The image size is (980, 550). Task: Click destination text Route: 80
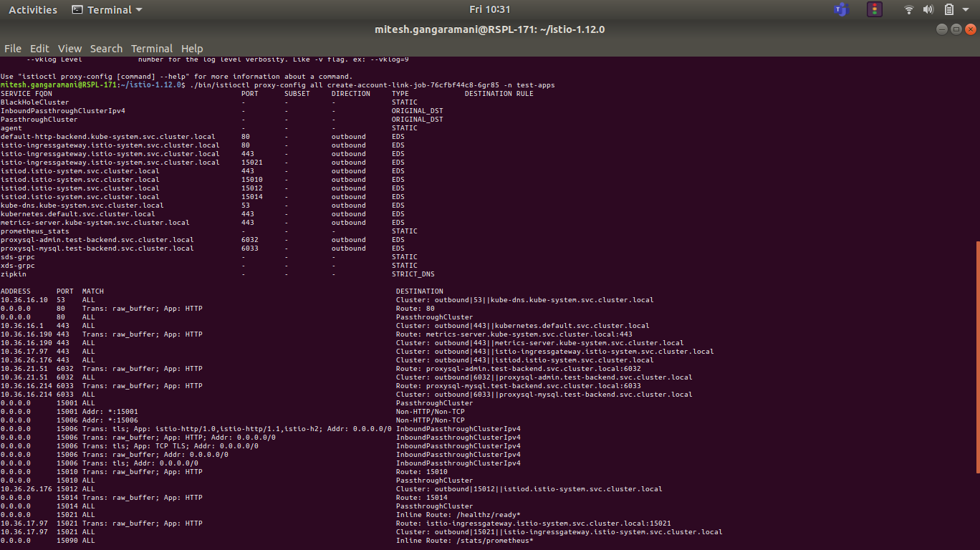[x=415, y=309]
